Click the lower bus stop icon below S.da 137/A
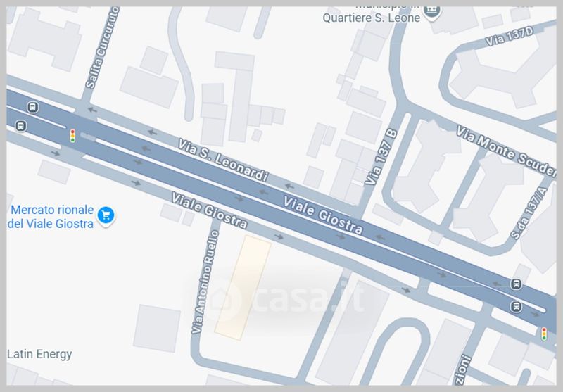563x392 pixels. [516, 307]
